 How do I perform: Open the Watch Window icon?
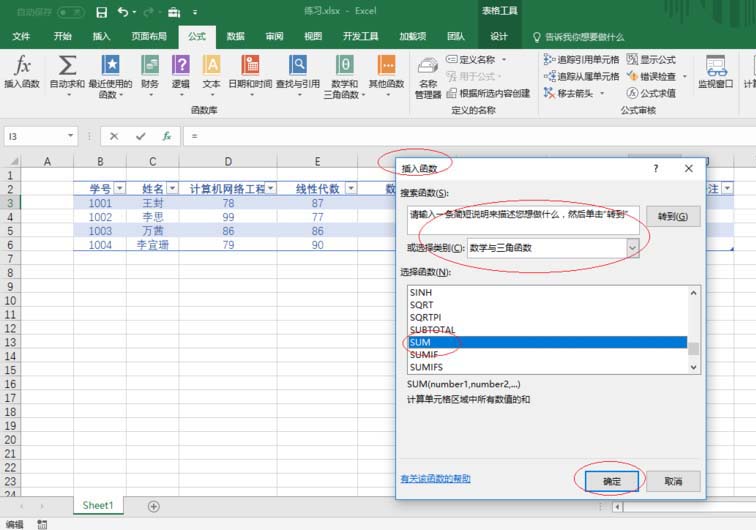click(716, 66)
